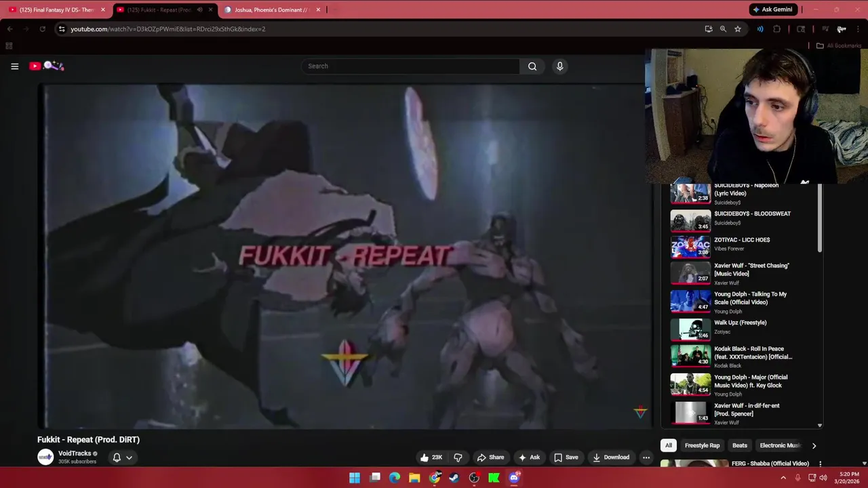This screenshot has width=868, height=488.
Task: Open Discord from the taskbar
Action: point(514,478)
